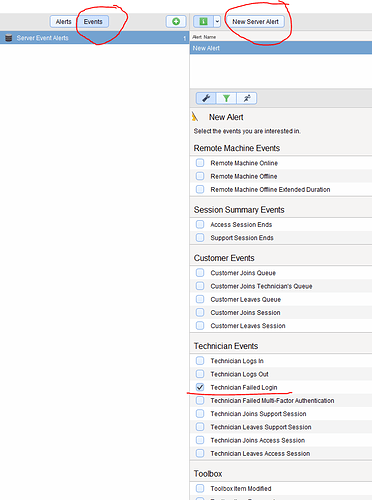This screenshot has height=500, width=372.
Task: Check Technician Failed Multi-Factor Authentication
Action: (x=200, y=400)
